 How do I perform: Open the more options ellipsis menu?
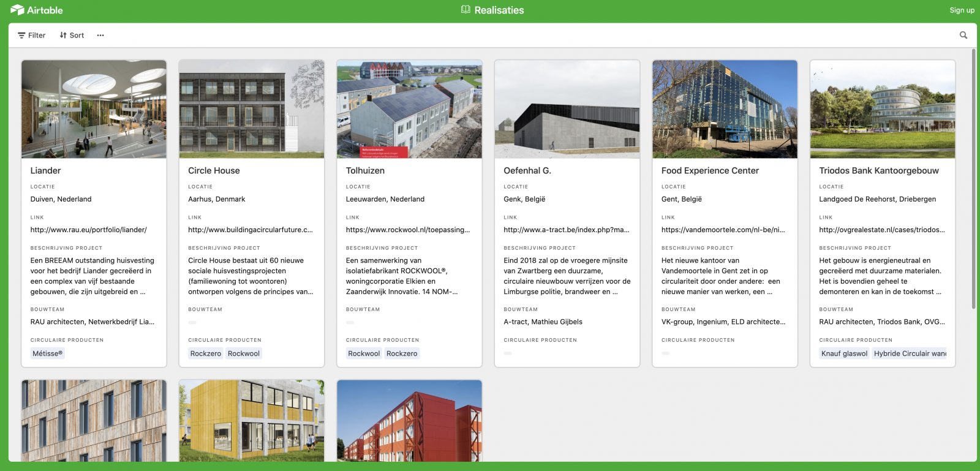pos(100,35)
